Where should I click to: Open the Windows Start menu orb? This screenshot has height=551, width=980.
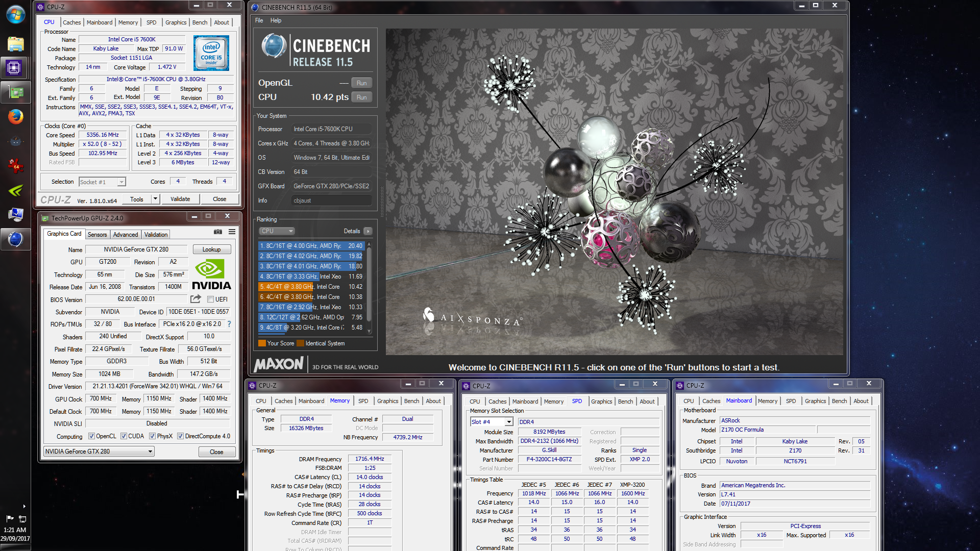click(15, 14)
